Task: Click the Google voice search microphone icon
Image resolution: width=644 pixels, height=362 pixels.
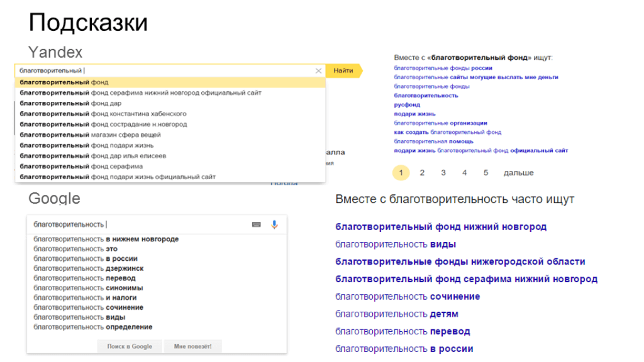Action: click(274, 224)
